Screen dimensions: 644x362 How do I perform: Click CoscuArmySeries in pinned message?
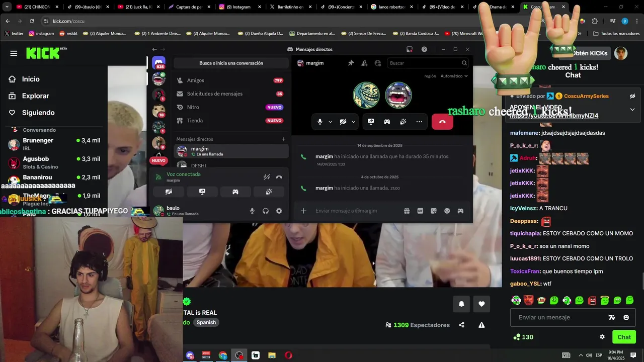pyautogui.click(x=586, y=96)
